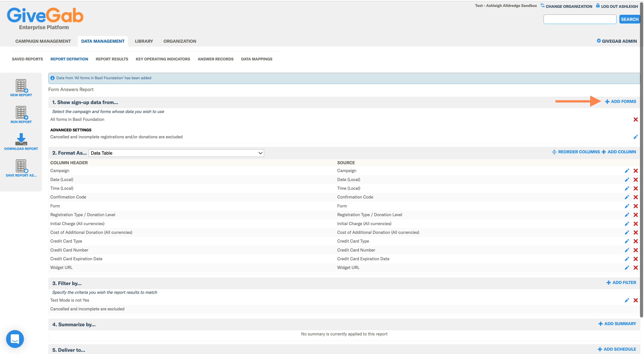Switch to Campaign Management tab
644x354 pixels.
(x=43, y=41)
